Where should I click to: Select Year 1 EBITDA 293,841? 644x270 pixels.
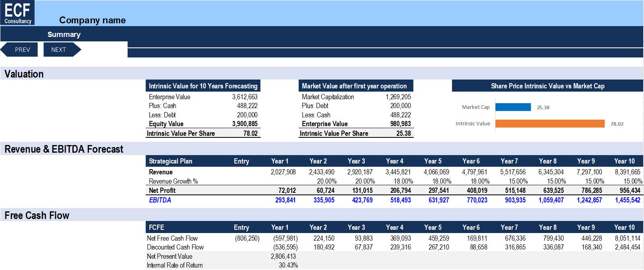click(285, 200)
